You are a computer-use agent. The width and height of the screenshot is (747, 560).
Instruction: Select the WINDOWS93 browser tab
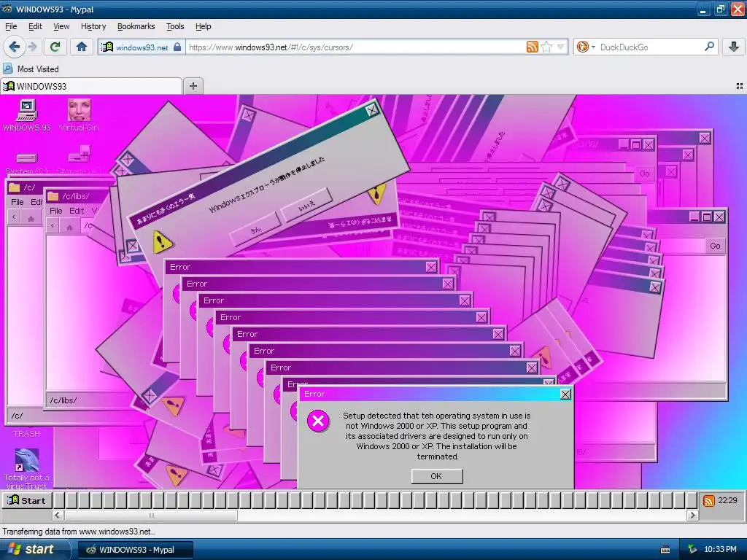click(x=91, y=86)
